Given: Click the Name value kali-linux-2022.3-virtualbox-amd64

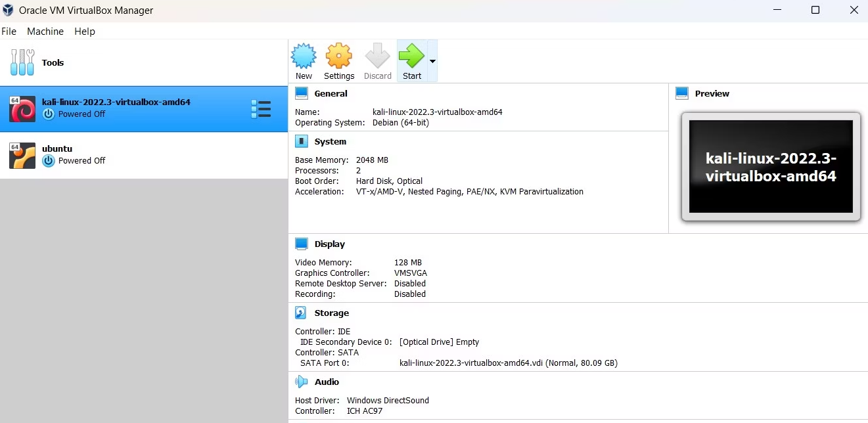Looking at the screenshot, I should click(x=438, y=112).
